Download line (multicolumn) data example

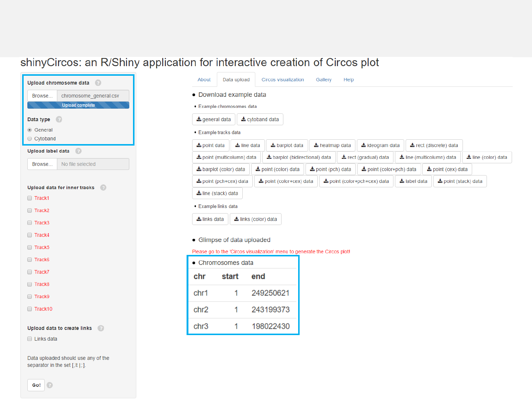(428, 157)
